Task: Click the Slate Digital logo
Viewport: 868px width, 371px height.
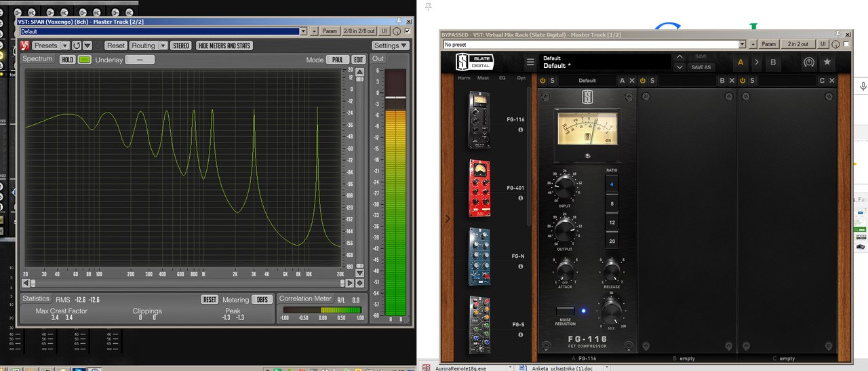Action: (474, 62)
